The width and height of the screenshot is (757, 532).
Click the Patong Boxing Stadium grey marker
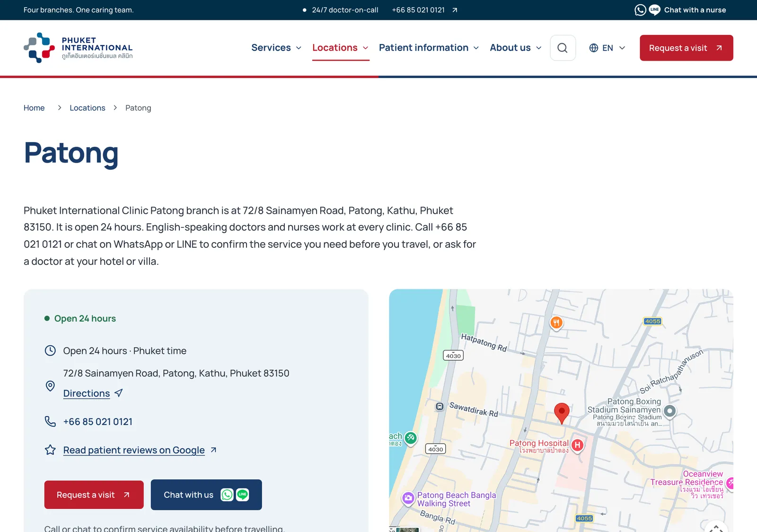(x=669, y=411)
